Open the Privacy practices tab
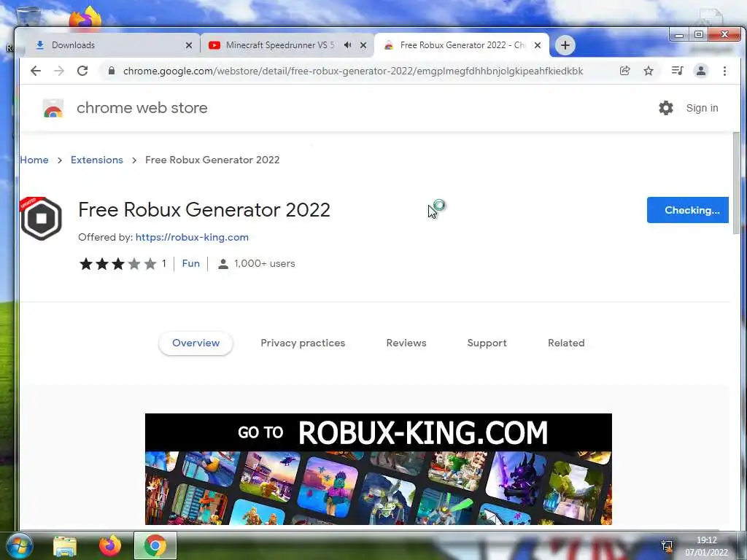Image resolution: width=747 pixels, height=560 pixels. click(x=303, y=343)
